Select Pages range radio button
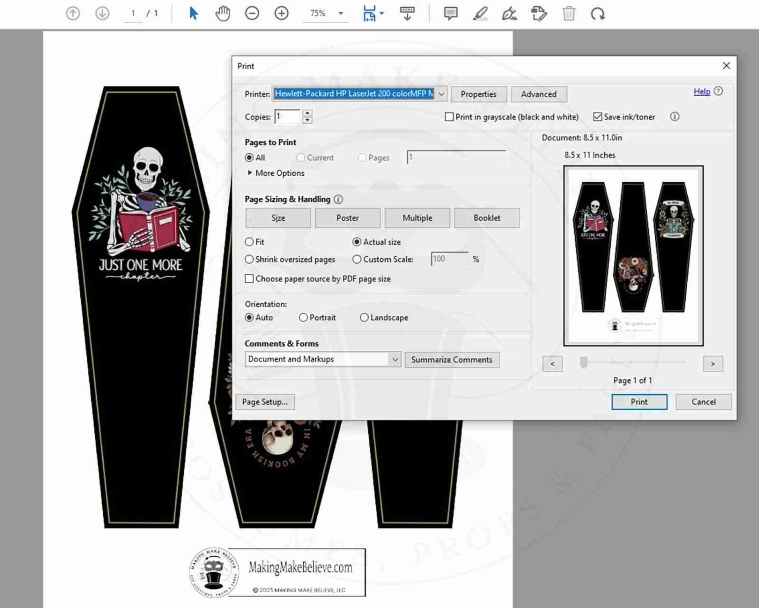Screen dimensions: 760x608 click(x=362, y=158)
